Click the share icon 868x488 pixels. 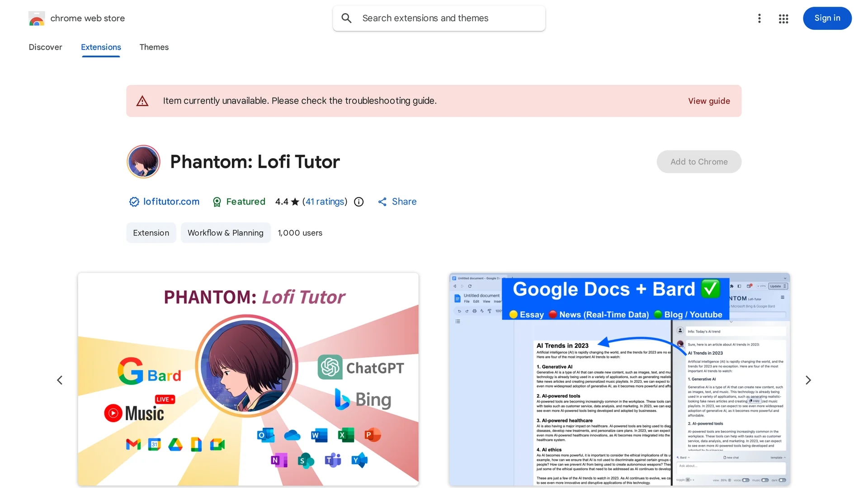pos(382,202)
